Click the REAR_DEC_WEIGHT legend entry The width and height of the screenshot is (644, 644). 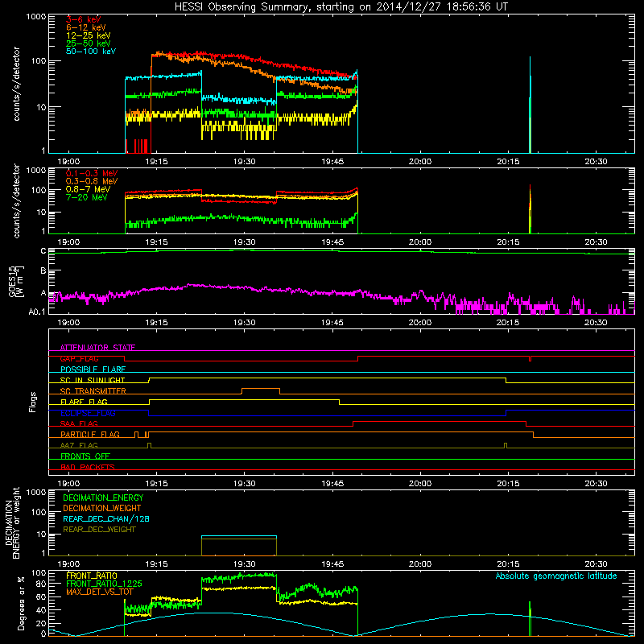(99, 530)
